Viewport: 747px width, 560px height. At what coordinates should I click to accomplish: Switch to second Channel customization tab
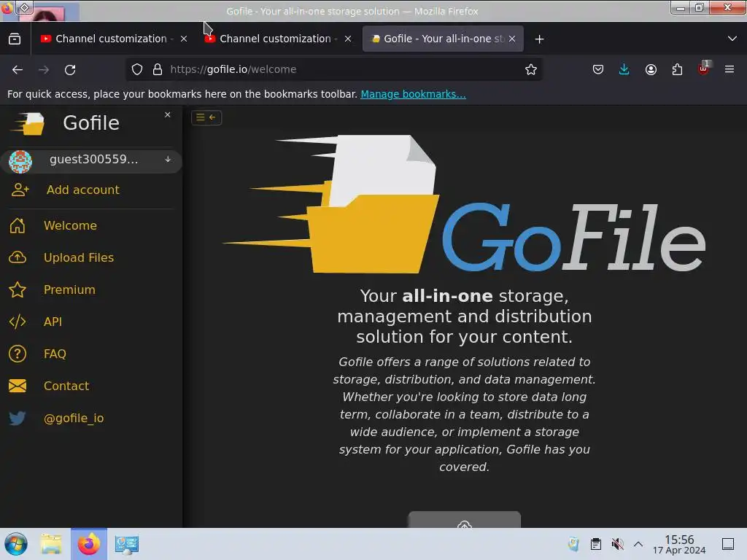click(x=277, y=39)
